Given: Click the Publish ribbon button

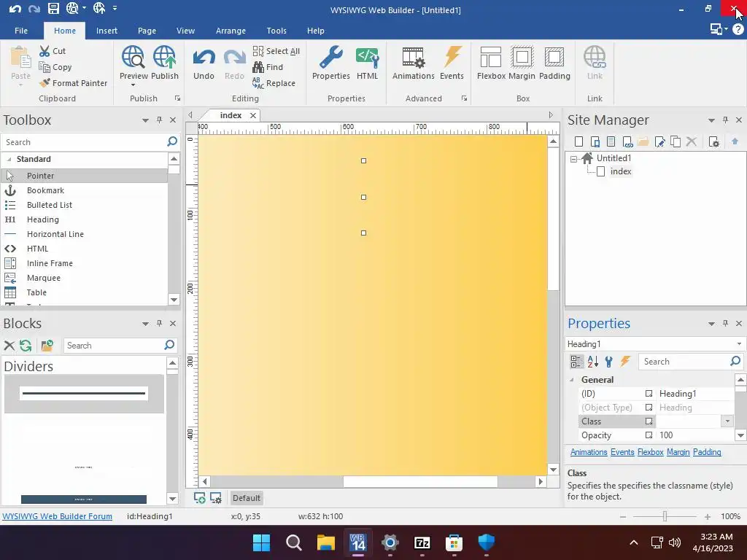Looking at the screenshot, I should point(165,63).
